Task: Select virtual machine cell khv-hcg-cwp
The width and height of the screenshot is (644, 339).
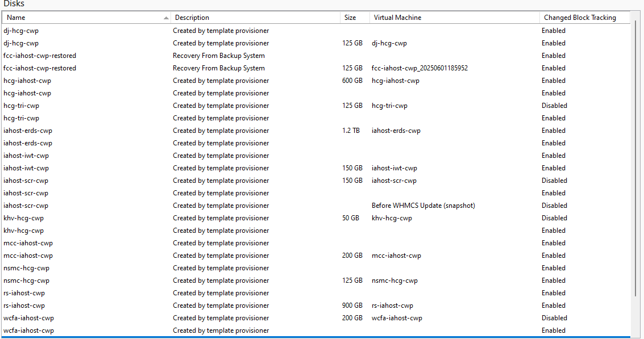Action: coord(392,218)
